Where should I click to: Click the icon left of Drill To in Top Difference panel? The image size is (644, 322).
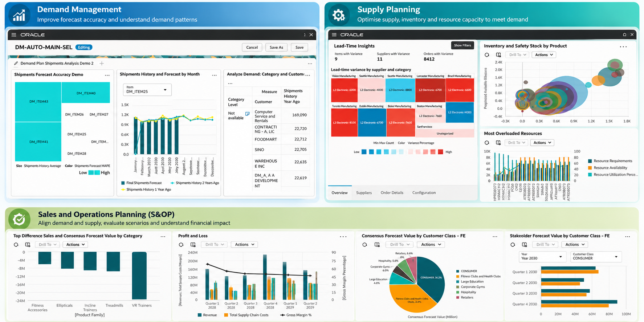click(x=28, y=245)
